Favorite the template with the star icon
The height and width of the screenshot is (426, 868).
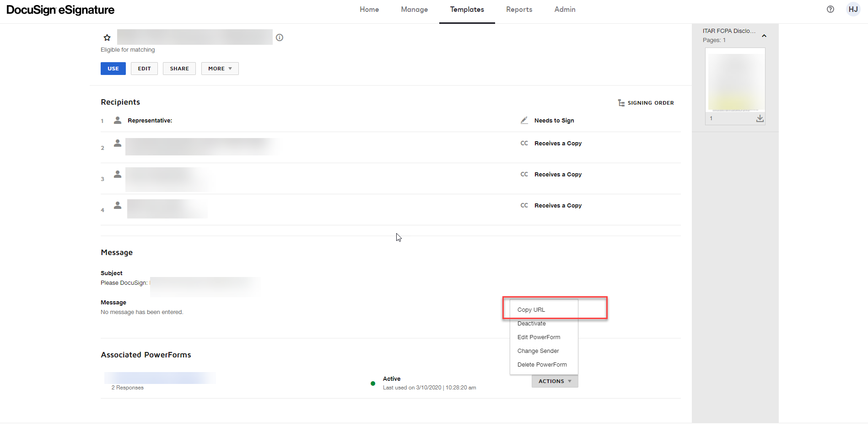[107, 37]
